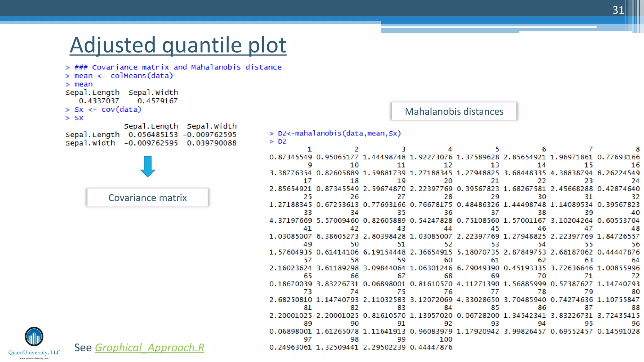Click the distance value 1.32509441
This screenshot has height=362, width=644.
pos(337,347)
